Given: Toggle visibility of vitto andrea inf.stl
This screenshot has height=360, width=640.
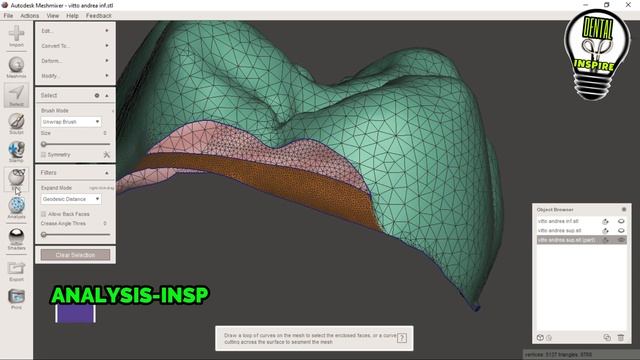Looking at the screenshot, I should click(x=621, y=221).
